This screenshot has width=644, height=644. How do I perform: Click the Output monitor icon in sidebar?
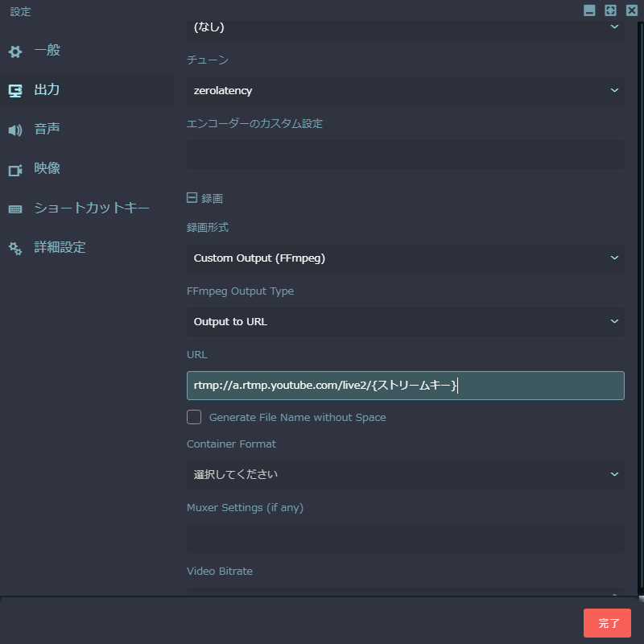point(15,91)
